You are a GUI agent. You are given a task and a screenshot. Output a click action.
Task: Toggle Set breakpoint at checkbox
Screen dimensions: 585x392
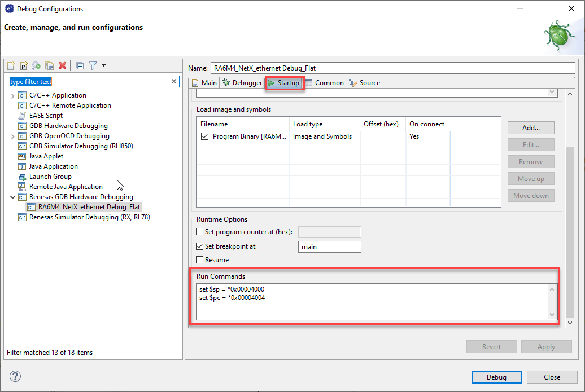199,246
